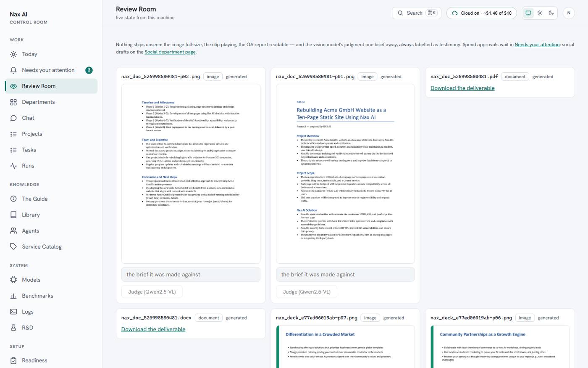This screenshot has width=588, height=368.
Task: Click the 'Review Room' page heading
Action: click(x=136, y=9)
